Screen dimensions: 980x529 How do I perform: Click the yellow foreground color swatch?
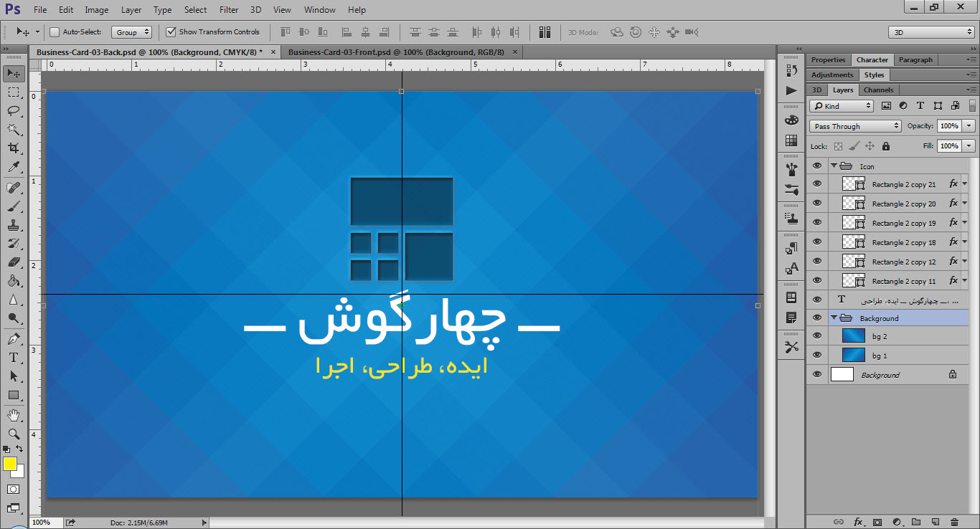coord(10,464)
